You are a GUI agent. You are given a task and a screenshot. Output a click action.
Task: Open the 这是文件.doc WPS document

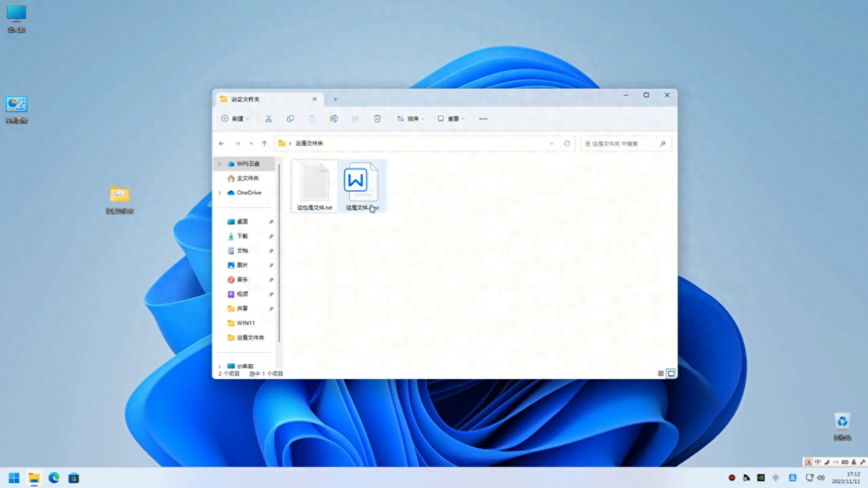(363, 183)
